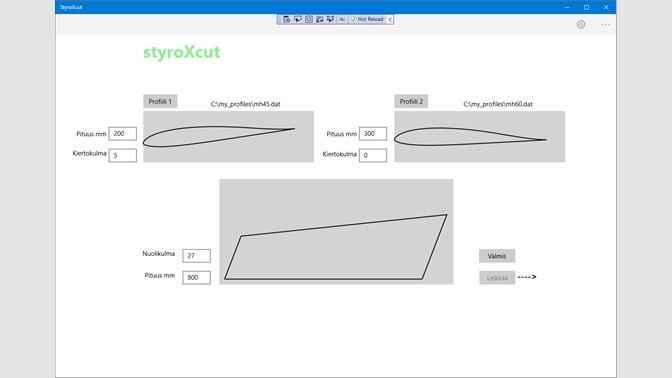Click the small binding failures debug icon
The width and height of the screenshot is (672, 378).
[x=342, y=19]
